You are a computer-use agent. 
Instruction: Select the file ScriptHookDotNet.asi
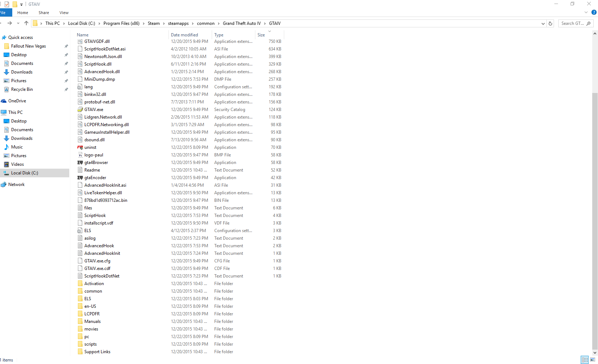click(105, 49)
